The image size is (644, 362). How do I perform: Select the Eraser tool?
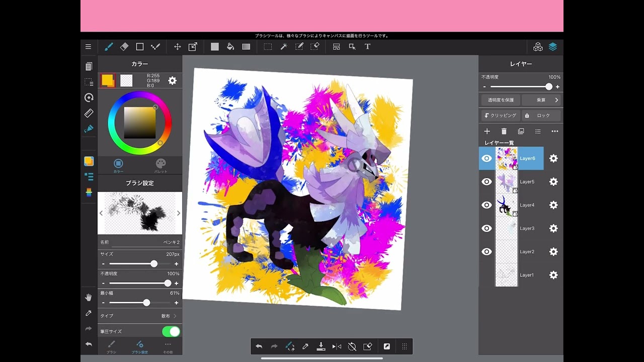(x=124, y=47)
